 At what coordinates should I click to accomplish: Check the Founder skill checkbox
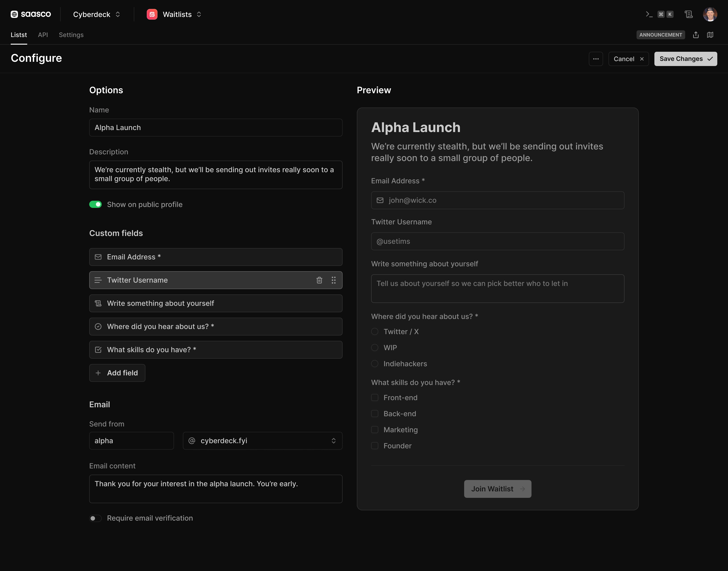point(375,446)
